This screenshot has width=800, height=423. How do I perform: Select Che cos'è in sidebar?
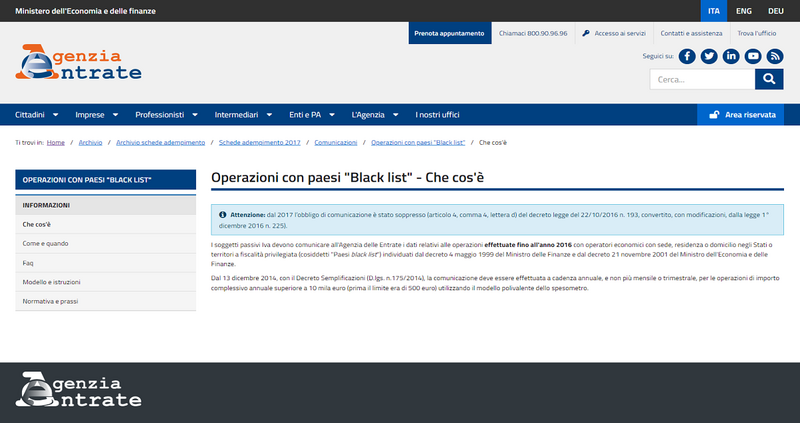click(106, 225)
